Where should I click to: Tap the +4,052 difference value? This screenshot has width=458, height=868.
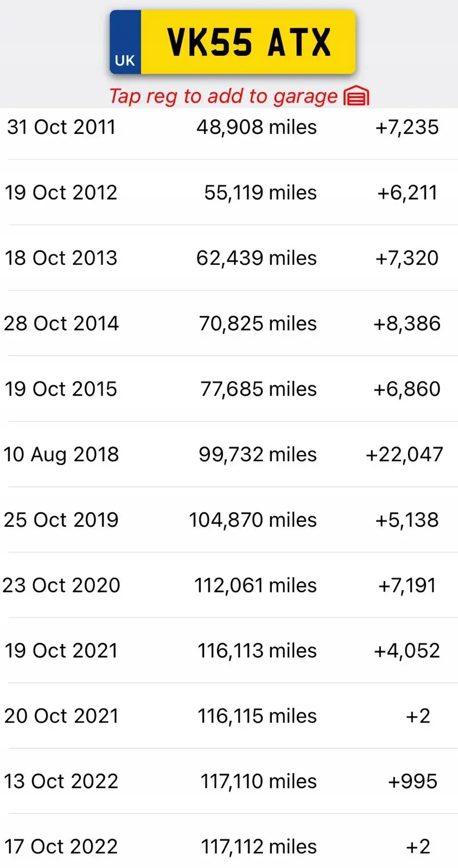pyautogui.click(x=407, y=651)
